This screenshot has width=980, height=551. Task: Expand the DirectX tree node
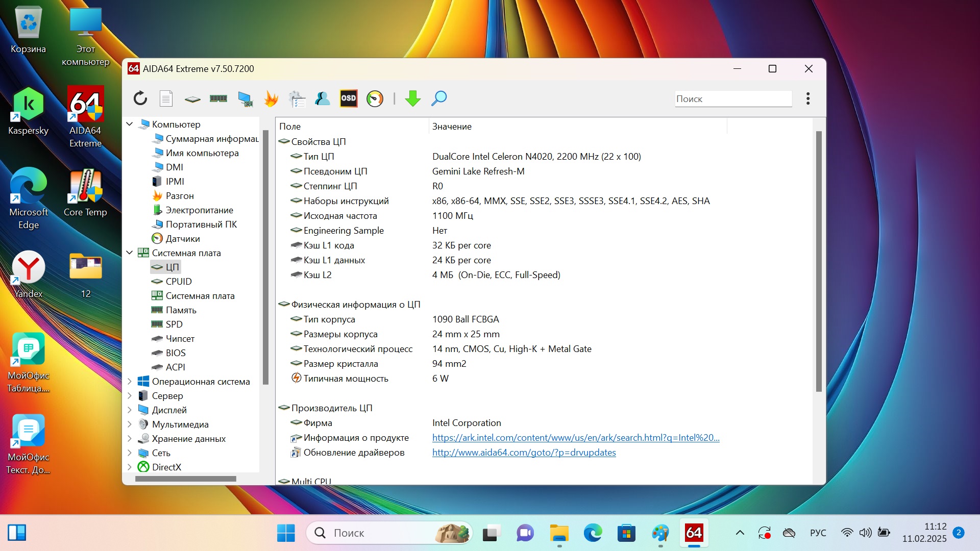coord(130,467)
